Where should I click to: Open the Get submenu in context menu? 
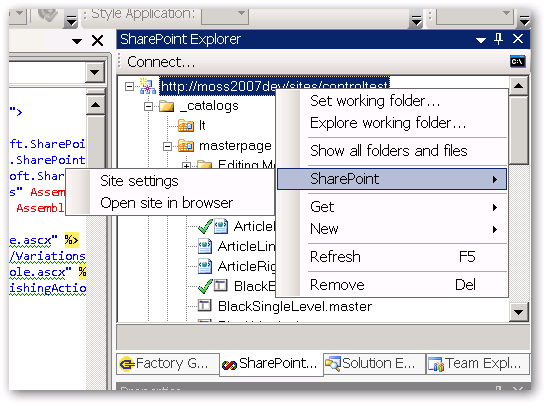pyautogui.click(x=392, y=207)
